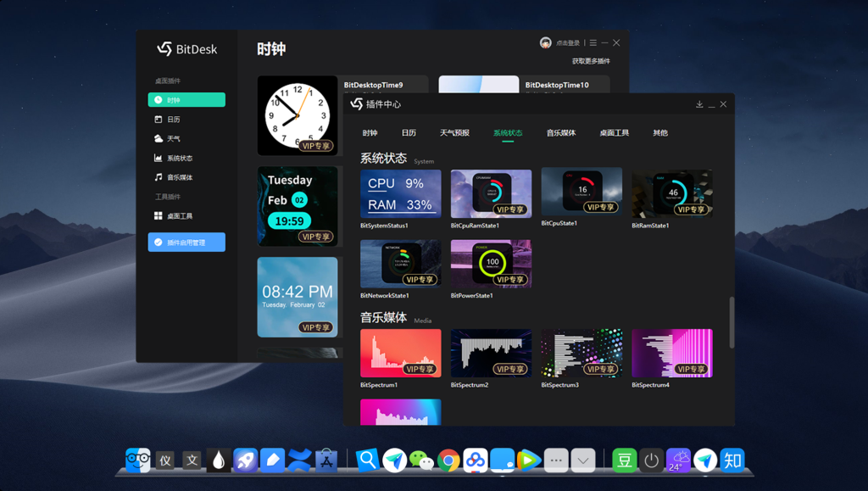Open 插件启用管理 from the sidebar
868x491 pixels.
coord(186,242)
